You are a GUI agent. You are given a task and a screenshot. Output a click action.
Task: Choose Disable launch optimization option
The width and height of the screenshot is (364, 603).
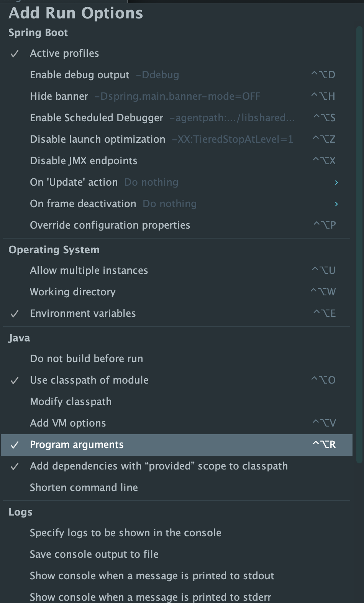(x=177, y=139)
